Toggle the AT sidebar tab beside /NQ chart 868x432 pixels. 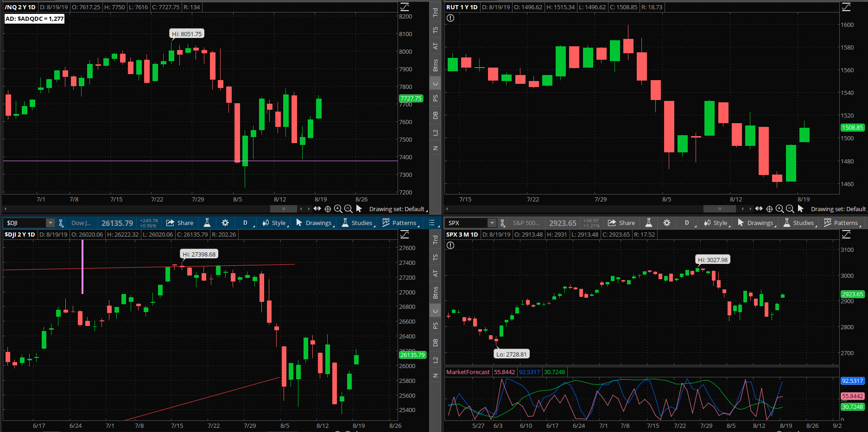pos(435,46)
